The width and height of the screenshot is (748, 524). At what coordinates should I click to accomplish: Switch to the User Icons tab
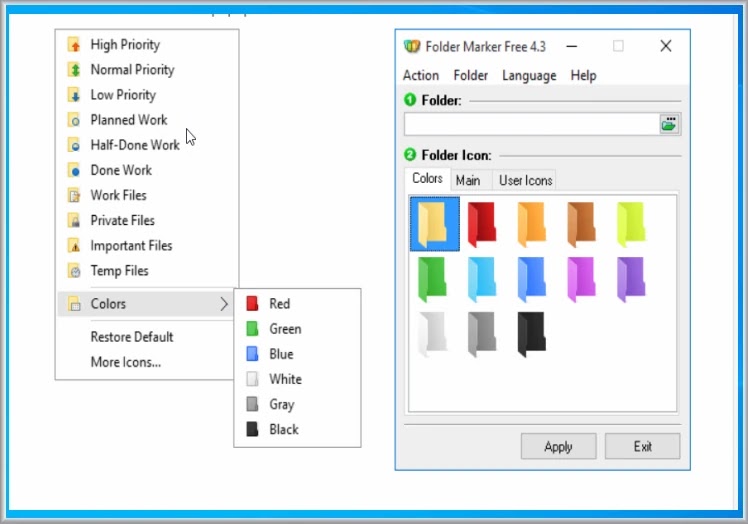[x=525, y=180]
